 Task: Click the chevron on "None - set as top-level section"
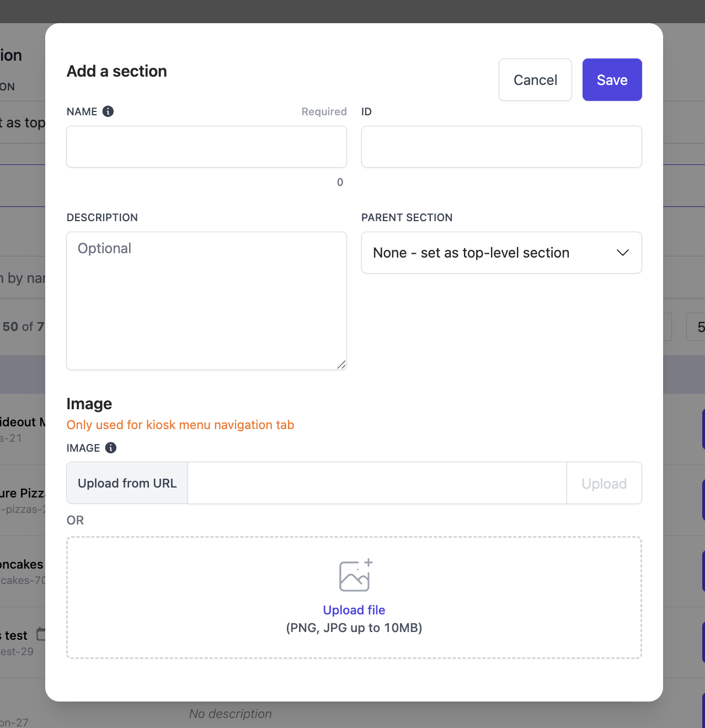coord(622,253)
